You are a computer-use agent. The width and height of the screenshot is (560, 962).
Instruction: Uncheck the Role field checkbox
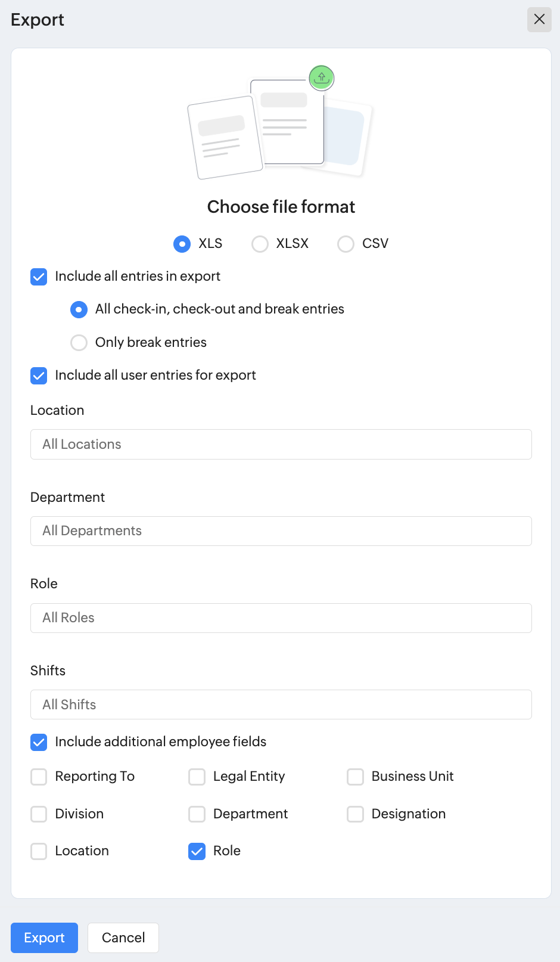click(x=197, y=851)
